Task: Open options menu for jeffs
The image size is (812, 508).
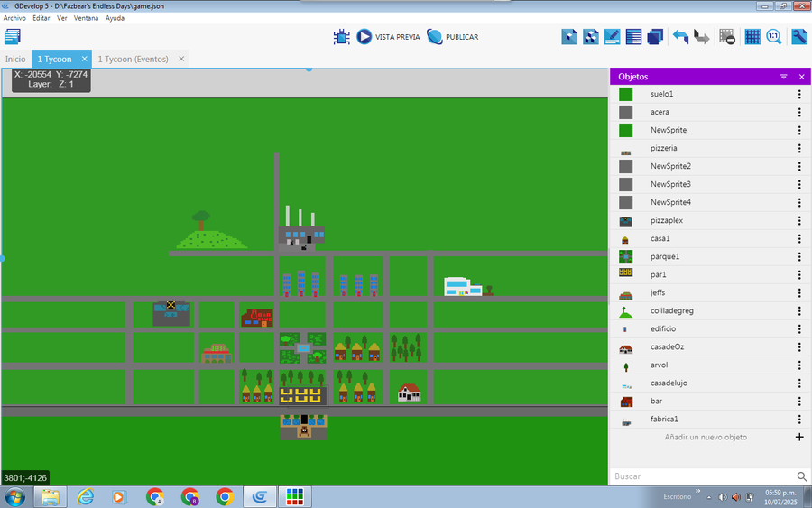Action: (x=799, y=292)
